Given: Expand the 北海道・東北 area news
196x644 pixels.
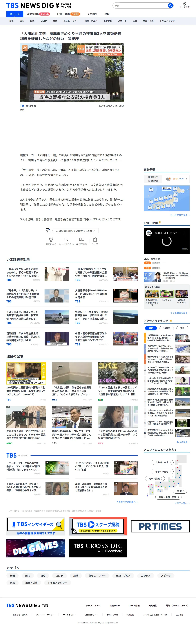Looking at the screenshot, I should pos(163,462).
